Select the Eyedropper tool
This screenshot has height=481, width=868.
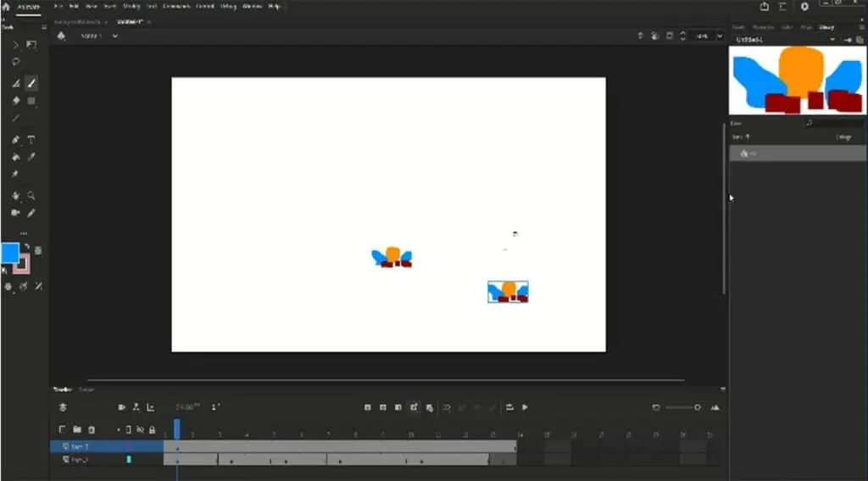(x=31, y=157)
